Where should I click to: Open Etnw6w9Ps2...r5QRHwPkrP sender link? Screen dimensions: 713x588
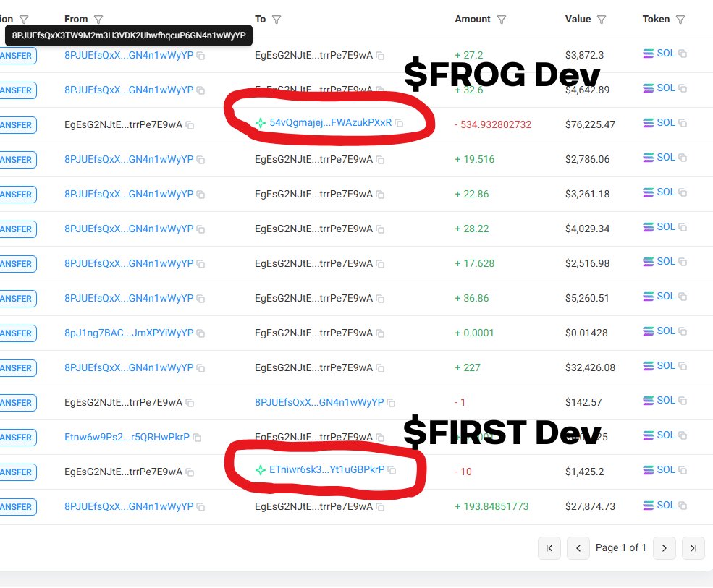(127, 437)
